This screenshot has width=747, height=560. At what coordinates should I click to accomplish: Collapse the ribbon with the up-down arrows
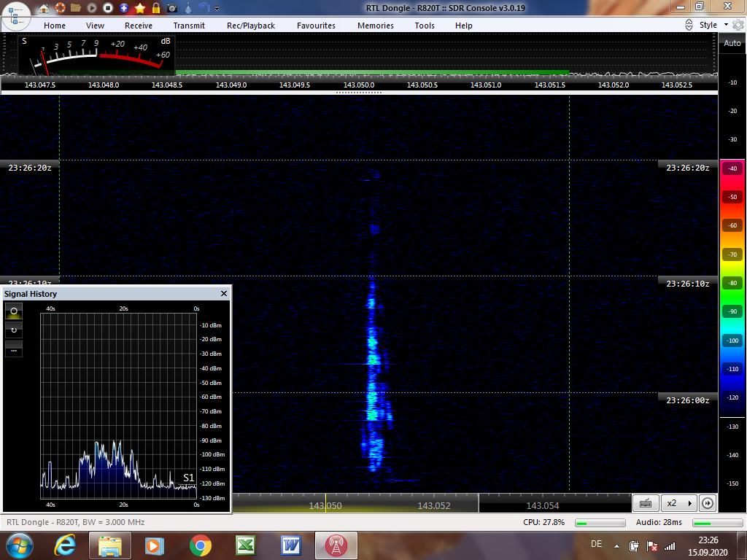(689, 26)
